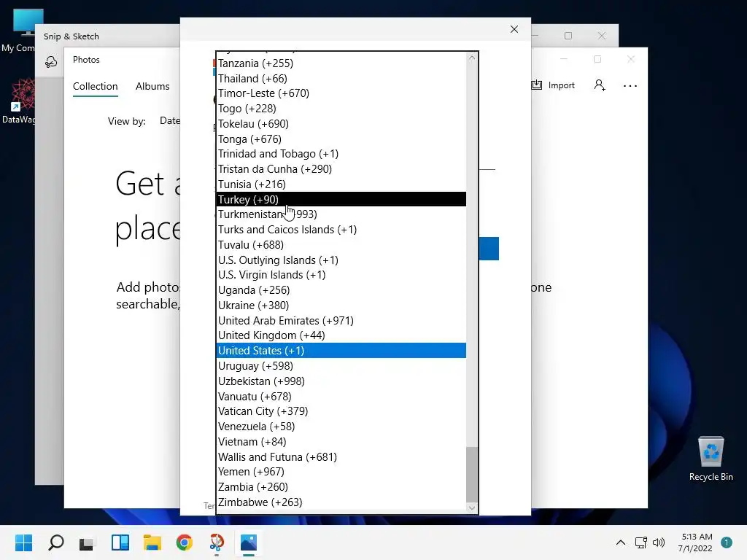Select Thailand (+66)

pos(341,79)
